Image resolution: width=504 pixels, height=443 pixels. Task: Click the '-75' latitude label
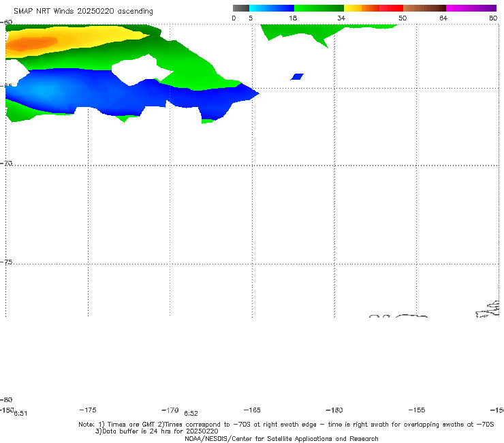pyautogui.click(x=6, y=262)
